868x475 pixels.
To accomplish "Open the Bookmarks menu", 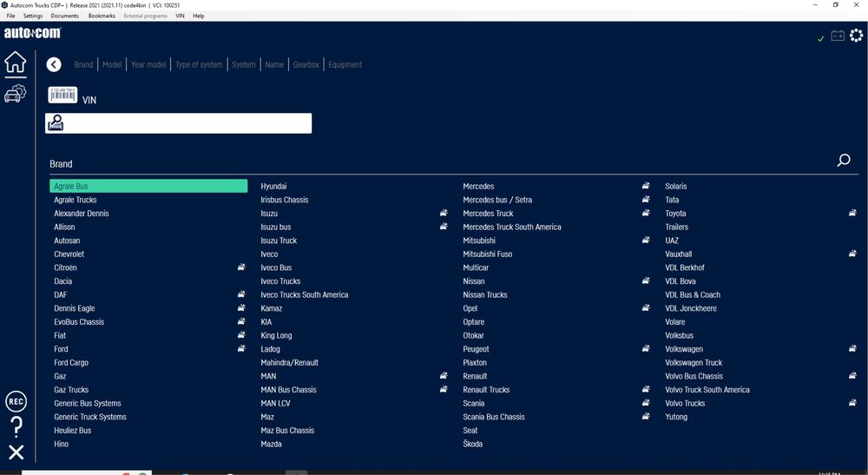I will (102, 16).
